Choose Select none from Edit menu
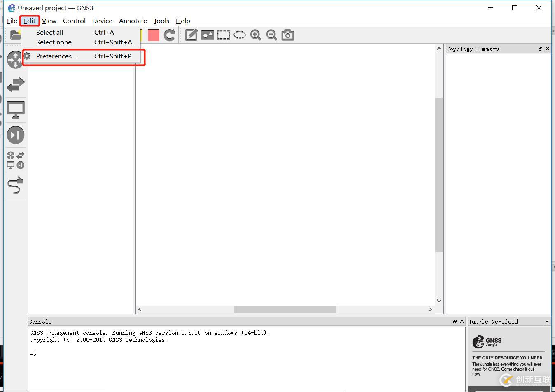Image resolution: width=555 pixels, height=392 pixels. (81, 42)
